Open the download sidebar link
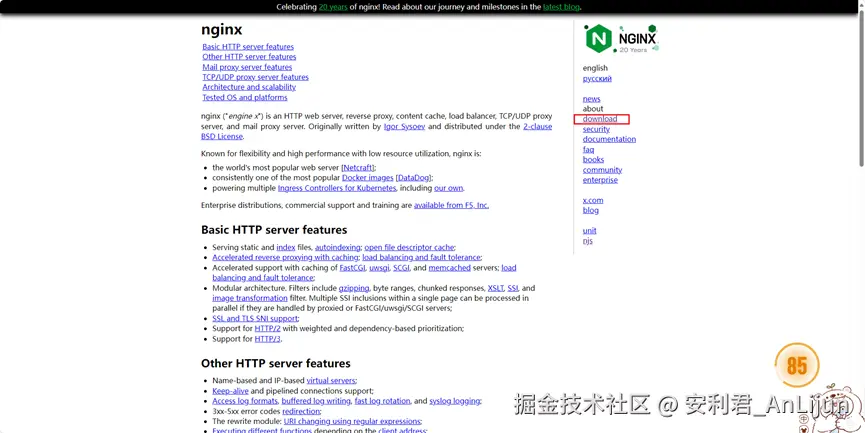 coord(600,119)
